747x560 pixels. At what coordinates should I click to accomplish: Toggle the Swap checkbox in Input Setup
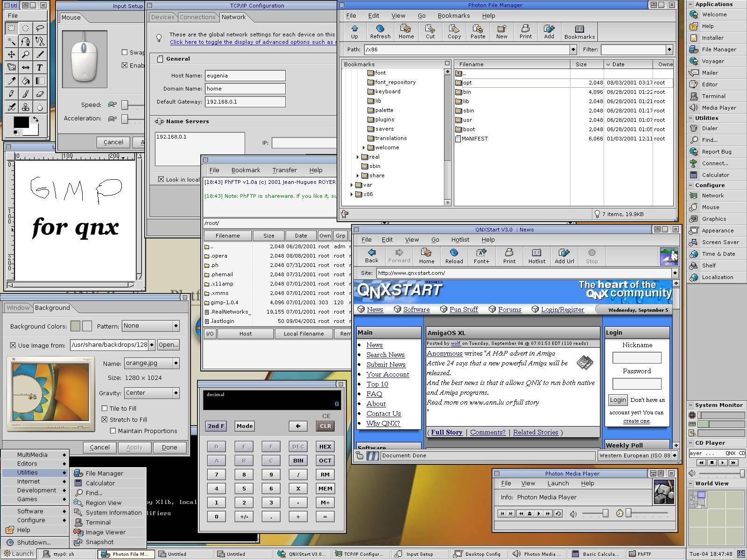click(125, 52)
